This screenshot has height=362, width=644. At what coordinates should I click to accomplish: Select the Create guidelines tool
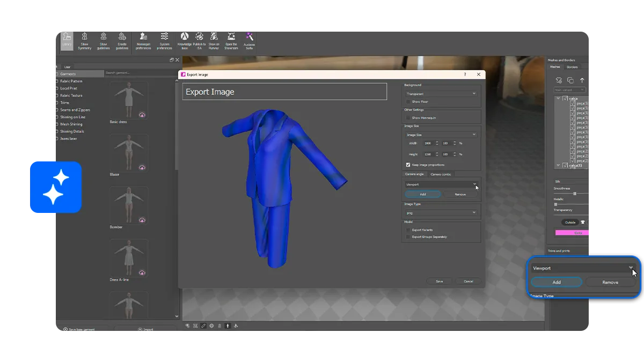click(x=122, y=41)
